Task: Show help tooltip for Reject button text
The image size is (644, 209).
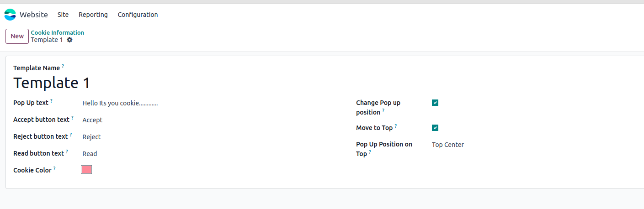Action: [71, 135]
